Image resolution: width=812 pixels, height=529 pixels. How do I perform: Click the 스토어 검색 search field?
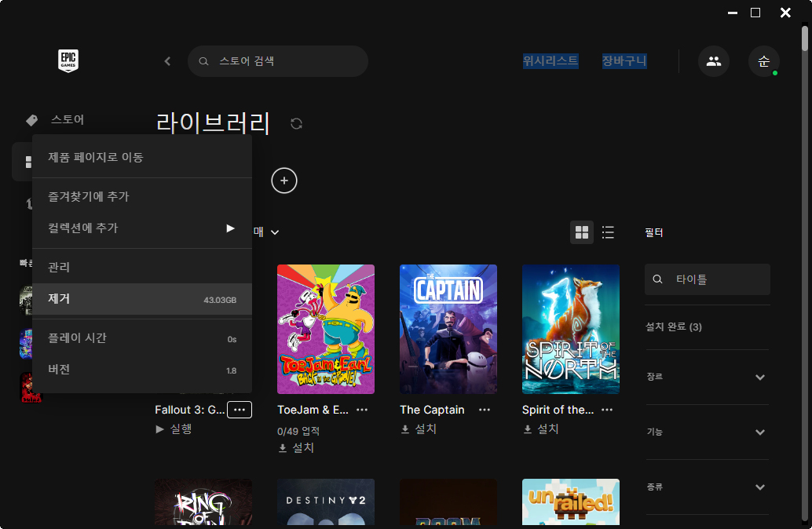tap(278, 61)
